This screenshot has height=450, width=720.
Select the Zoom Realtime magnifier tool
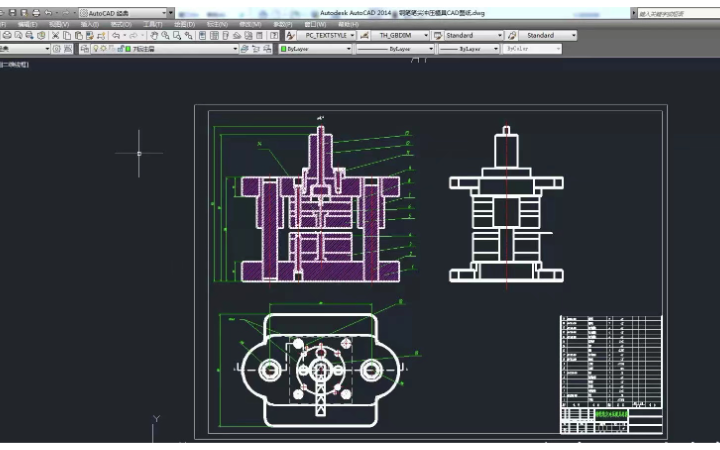(x=165, y=35)
